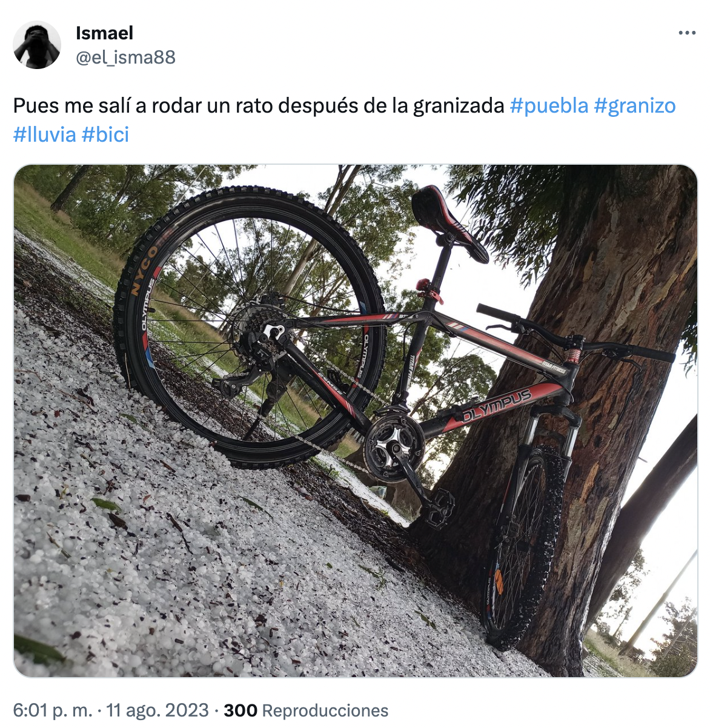This screenshot has width=710, height=728.
Task: Follow the #puebla hashtag
Action: click(x=549, y=106)
